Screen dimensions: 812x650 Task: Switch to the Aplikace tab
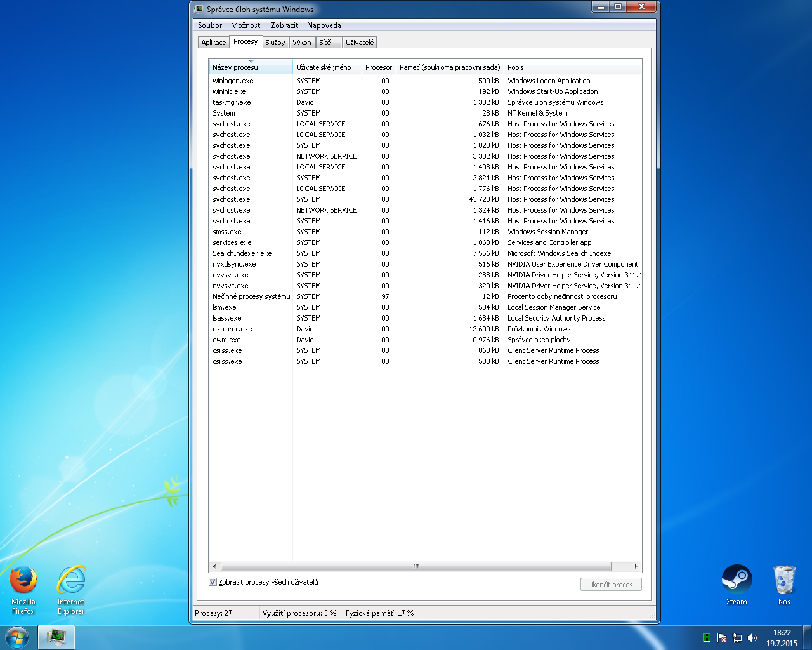tap(214, 43)
